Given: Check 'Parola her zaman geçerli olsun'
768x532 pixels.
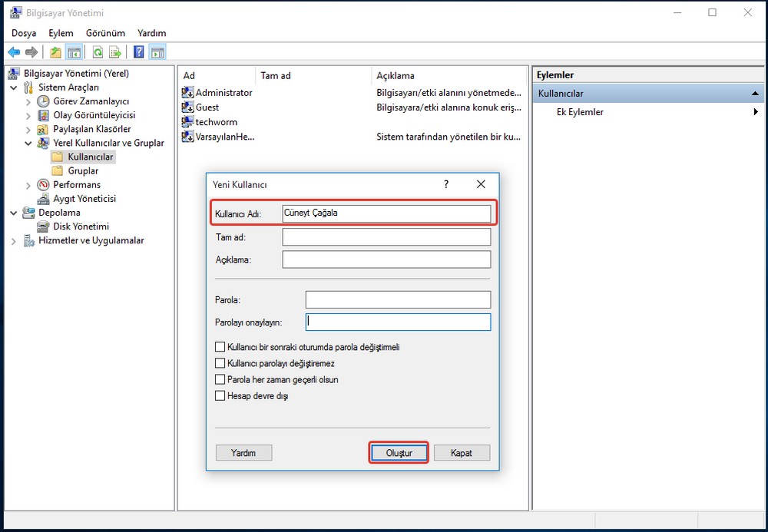Looking at the screenshot, I should (x=221, y=379).
